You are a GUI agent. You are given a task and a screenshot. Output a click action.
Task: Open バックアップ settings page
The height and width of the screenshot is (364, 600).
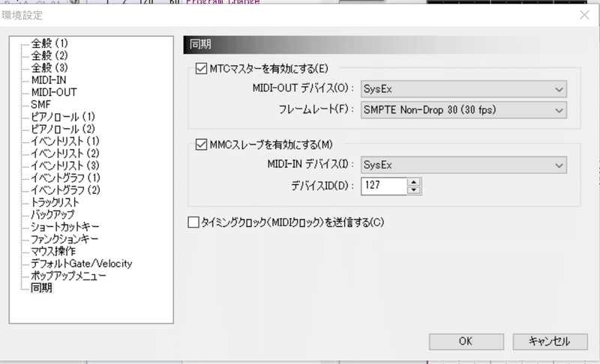pyautogui.click(x=52, y=214)
